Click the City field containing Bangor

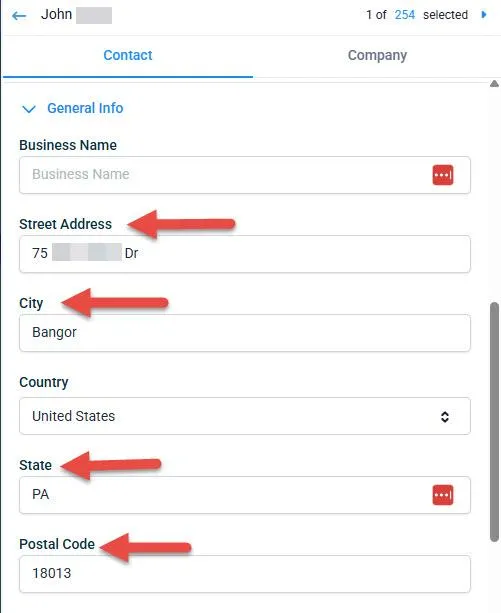[245, 333]
